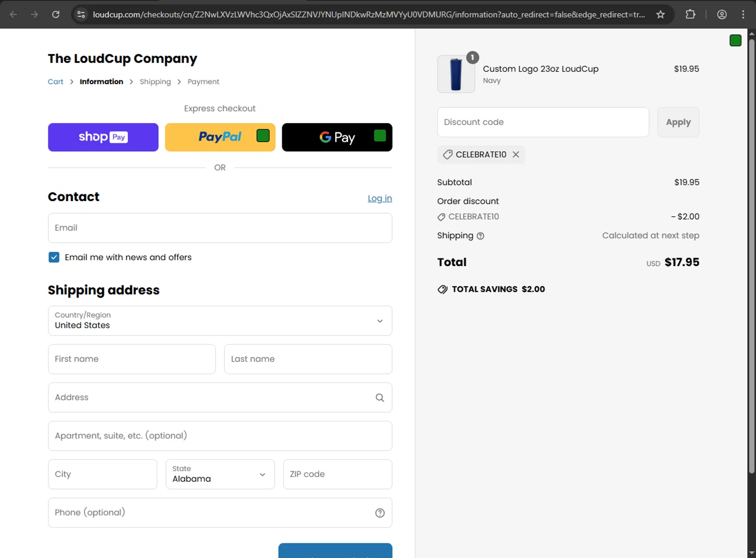Click the green square on PayPal button
Viewport: 756px width, 558px height.
263,136
